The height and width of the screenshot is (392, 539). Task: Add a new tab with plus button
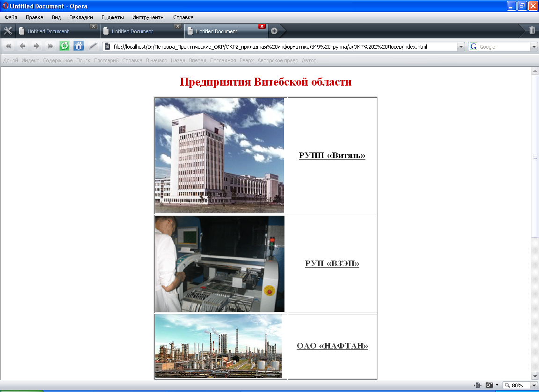(274, 31)
